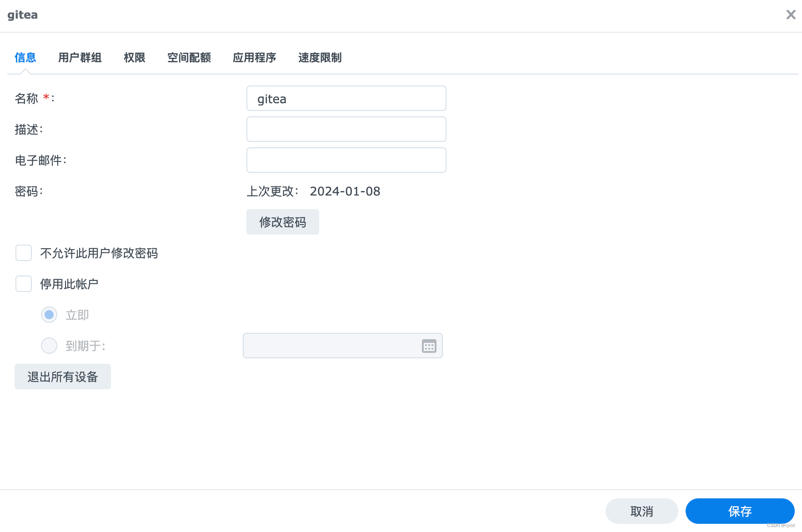Toggle the 停用此帐户 checkbox
This screenshot has width=802, height=532.
tap(24, 284)
